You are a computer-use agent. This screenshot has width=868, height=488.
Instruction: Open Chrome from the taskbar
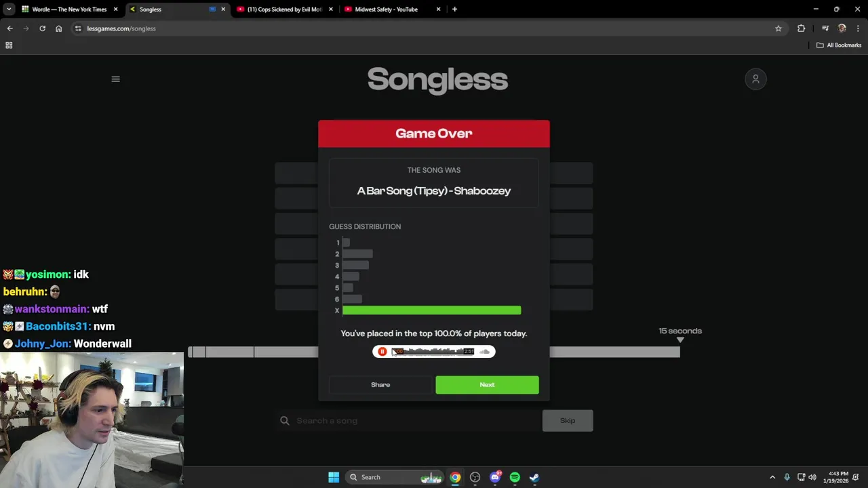pos(455,477)
